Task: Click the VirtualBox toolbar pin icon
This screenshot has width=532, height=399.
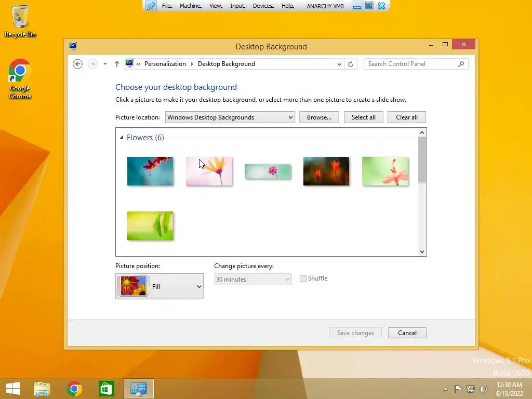Action: (x=151, y=6)
